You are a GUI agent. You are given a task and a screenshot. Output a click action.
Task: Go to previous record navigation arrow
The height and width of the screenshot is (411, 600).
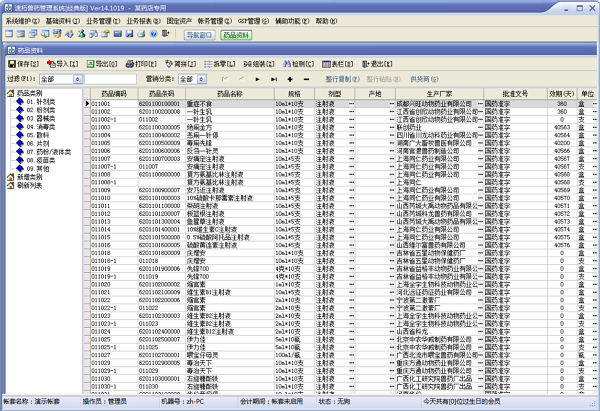(241, 79)
